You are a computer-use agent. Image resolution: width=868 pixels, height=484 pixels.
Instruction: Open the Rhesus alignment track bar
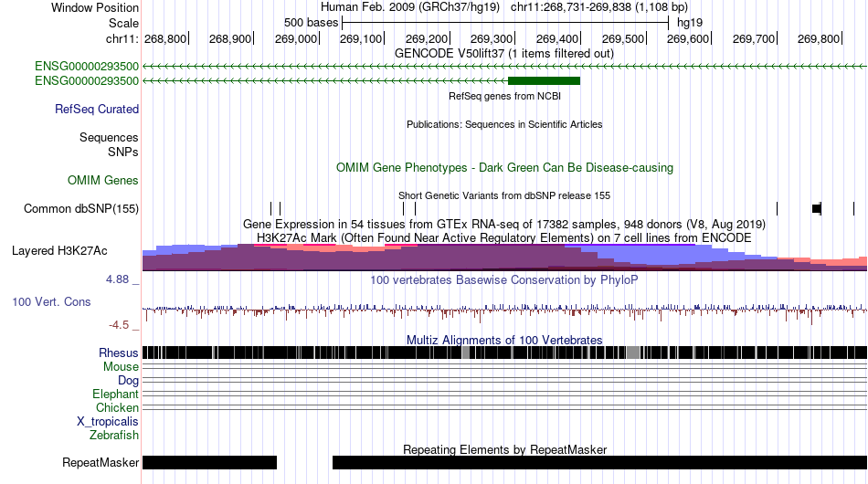click(505, 352)
